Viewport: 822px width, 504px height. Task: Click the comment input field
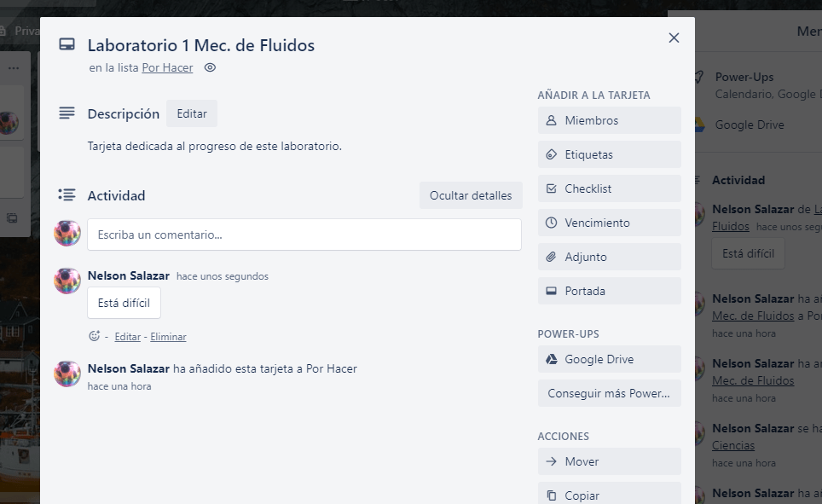pos(304,235)
